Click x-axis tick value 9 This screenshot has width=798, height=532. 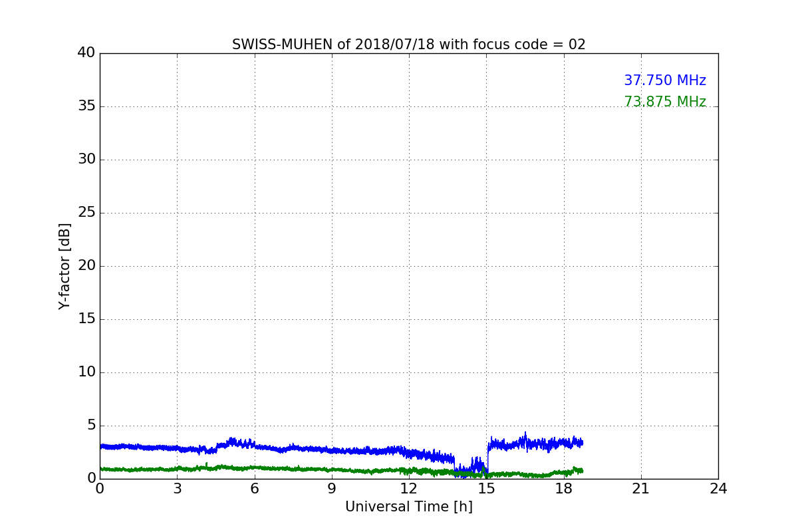point(332,489)
